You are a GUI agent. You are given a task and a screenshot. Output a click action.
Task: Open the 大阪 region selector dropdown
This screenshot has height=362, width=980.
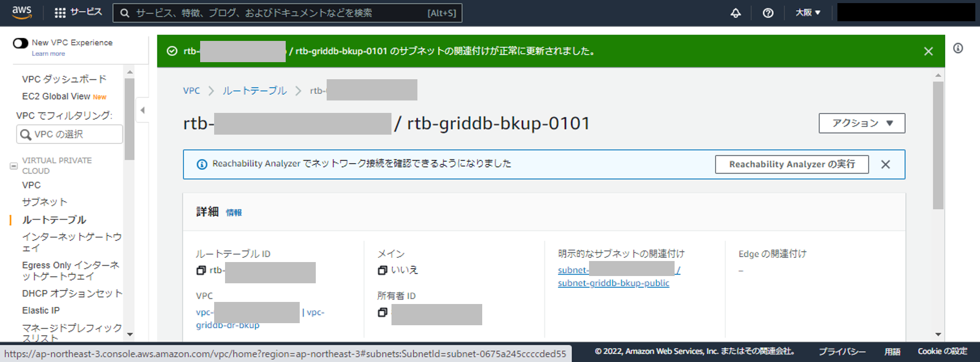pos(807,13)
